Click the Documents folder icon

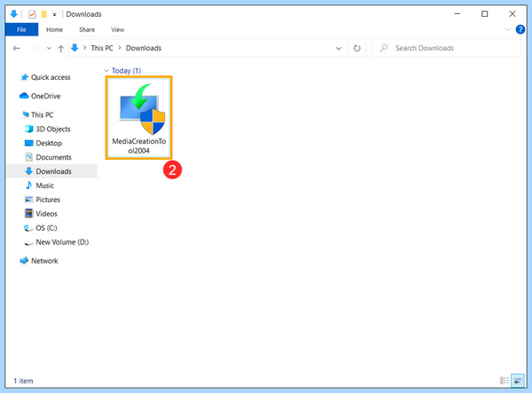(x=29, y=157)
